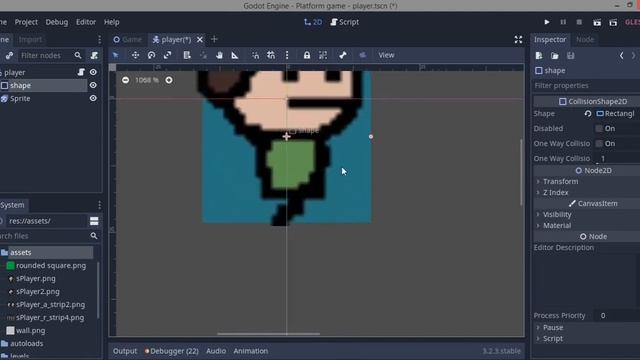
Task: Activate the Scale Mode tool
Action: coord(168,55)
